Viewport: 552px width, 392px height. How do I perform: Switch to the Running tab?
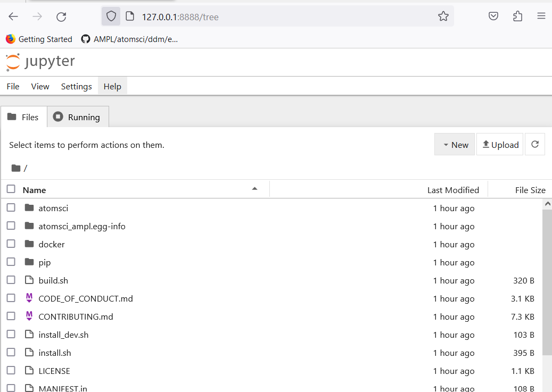(78, 117)
